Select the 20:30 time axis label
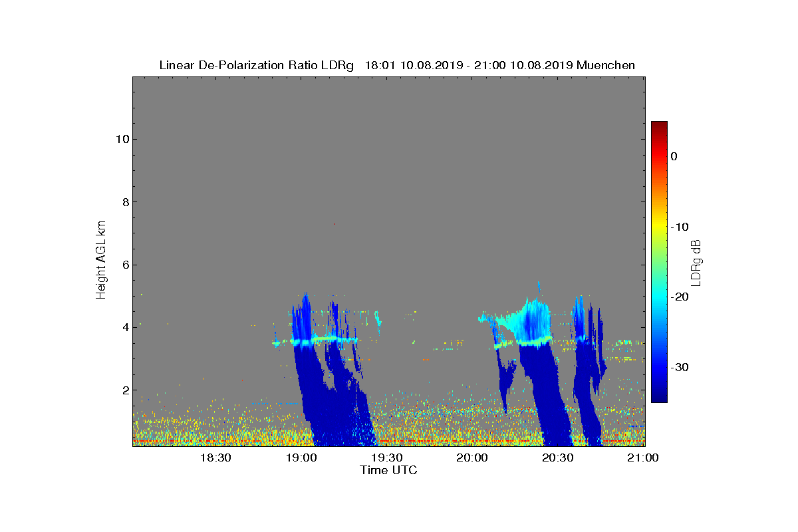 pyautogui.click(x=558, y=458)
